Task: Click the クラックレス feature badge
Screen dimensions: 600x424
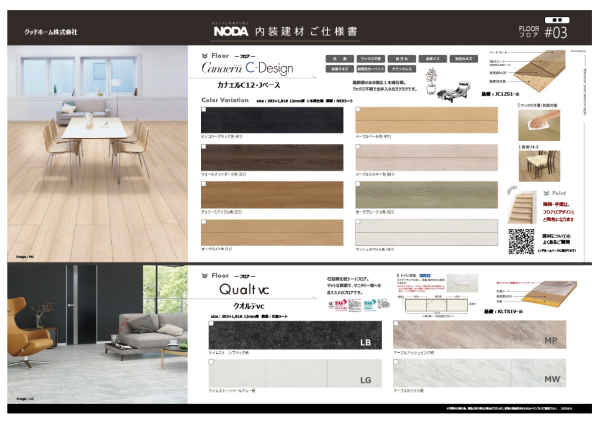Action: [x=402, y=69]
